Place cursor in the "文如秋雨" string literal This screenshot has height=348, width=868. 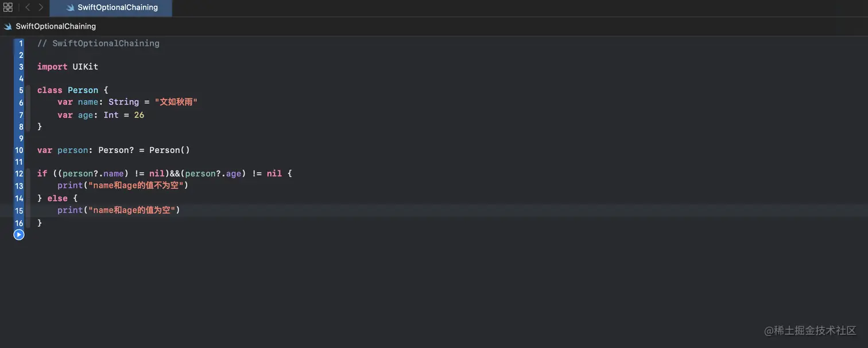pyautogui.click(x=178, y=102)
